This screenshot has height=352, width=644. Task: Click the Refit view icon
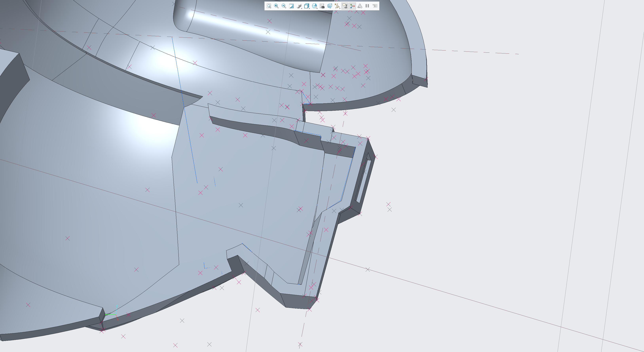click(269, 6)
